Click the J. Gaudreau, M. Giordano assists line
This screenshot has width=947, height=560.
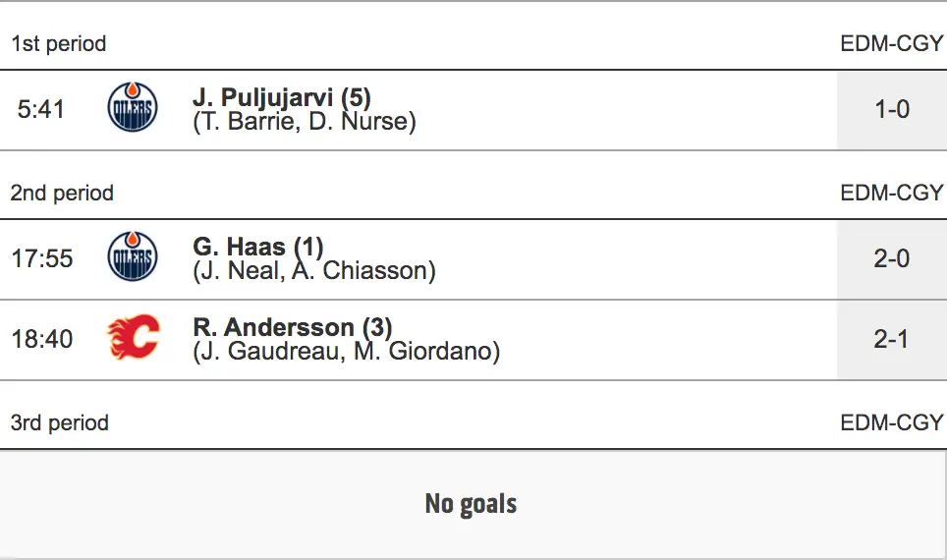tap(347, 352)
